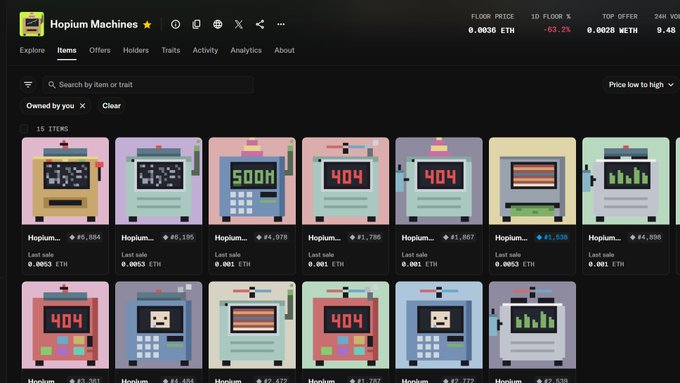Click the rarity rank #6,195 badge
This screenshot has height=383, width=680.
coord(178,238)
